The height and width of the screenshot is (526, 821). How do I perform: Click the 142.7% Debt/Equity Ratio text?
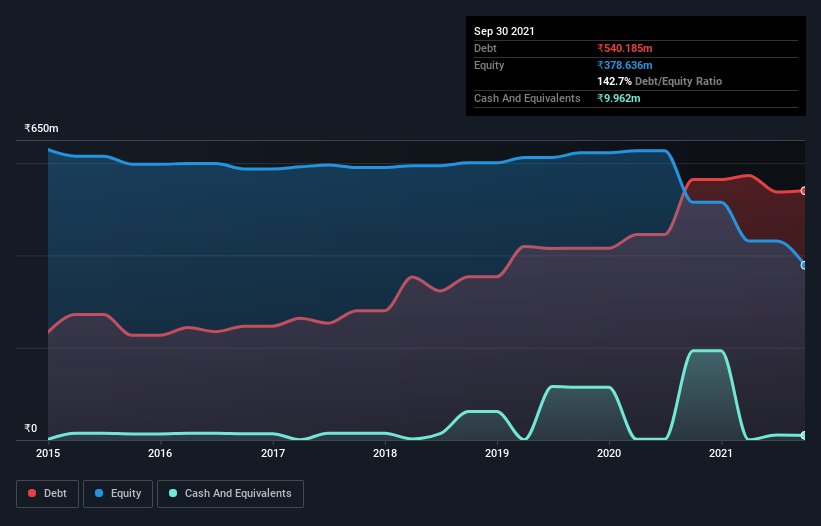pos(659,81)
